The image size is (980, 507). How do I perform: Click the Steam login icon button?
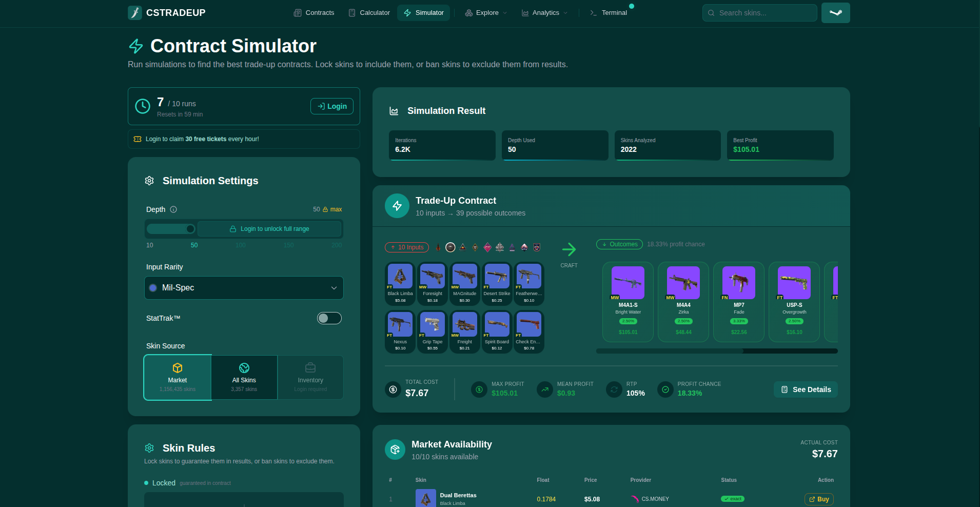(835, 13)
